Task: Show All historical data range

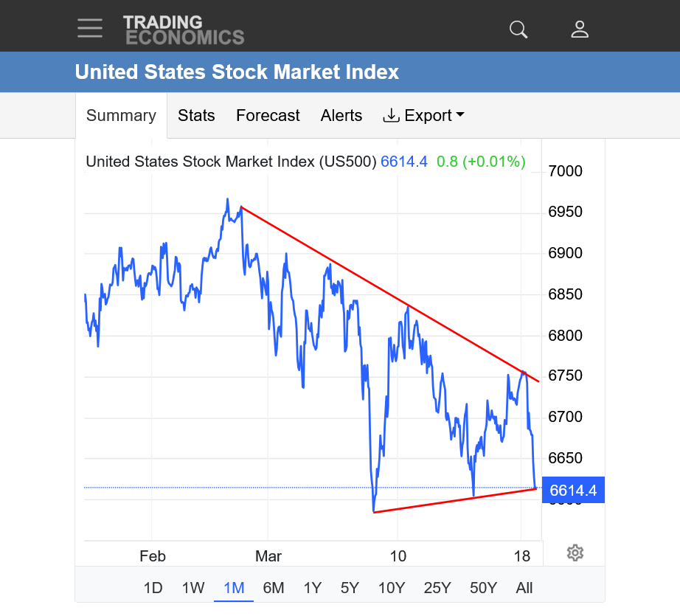Action: coord(524,588)
